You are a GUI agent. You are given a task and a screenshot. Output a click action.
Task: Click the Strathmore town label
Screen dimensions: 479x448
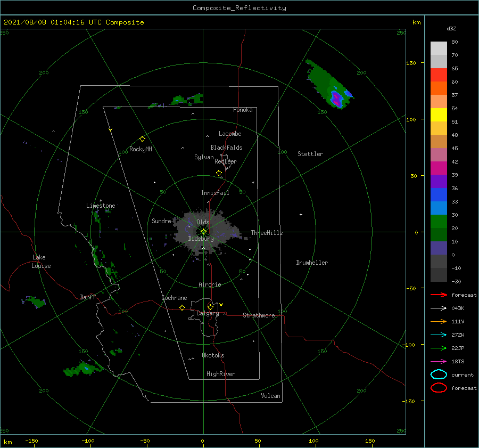[259, 315]
